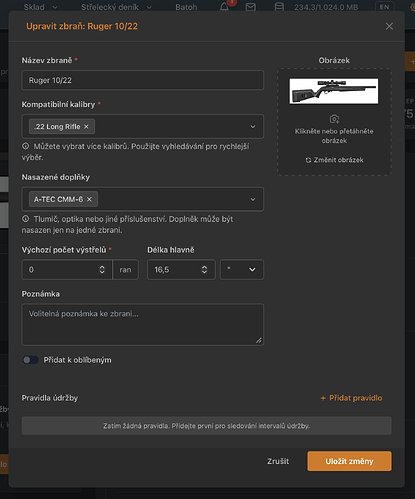Click the note resize handle icon
The height and width of the screenshot is (499, 415).
259,340
